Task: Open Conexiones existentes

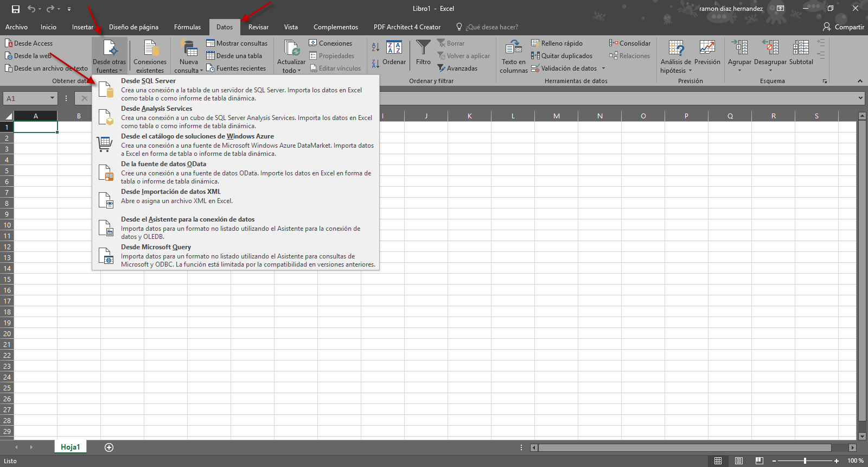Action: 150,56
